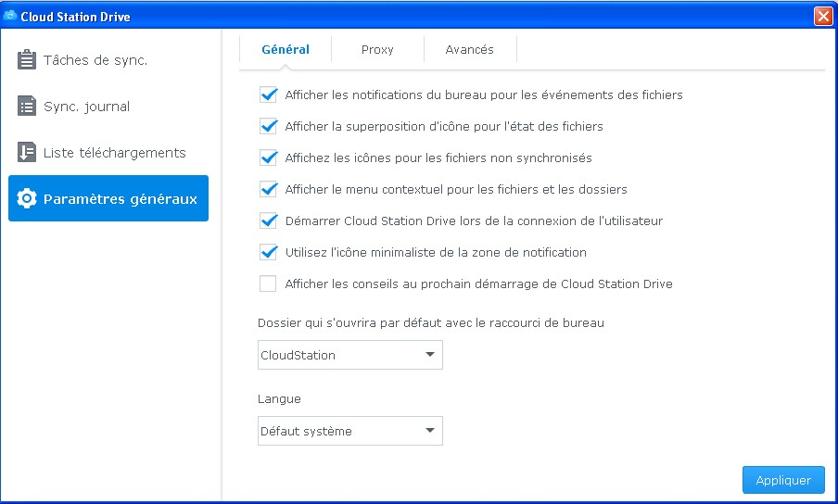The width and height of the screenshot is (838, 504).
Task: Close the Cloud Station Drive window
Action: coord(821,17)
